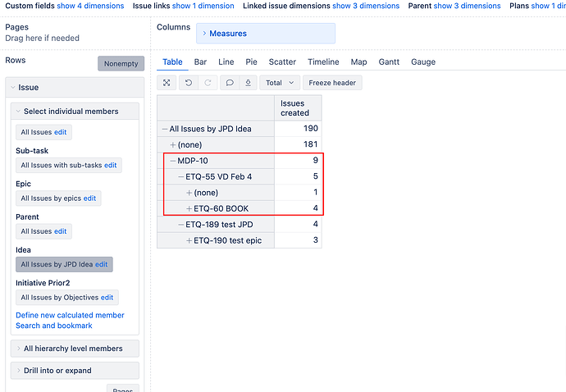This screenshot has height=392, width=566.
Task: Click the 181 value cell
Action: click(x=298, y=144)
